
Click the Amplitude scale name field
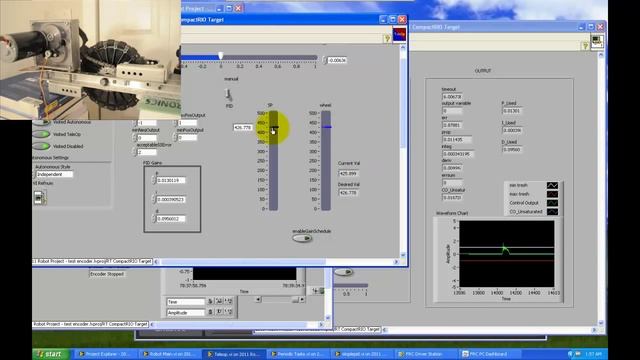pos(186,312)
